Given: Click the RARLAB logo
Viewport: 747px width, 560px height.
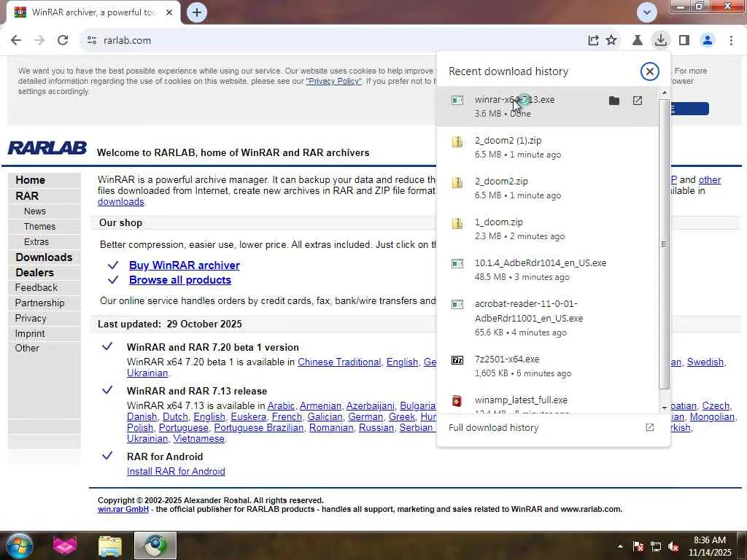Looking at the screenshot, I should click(x=47, y=148).
